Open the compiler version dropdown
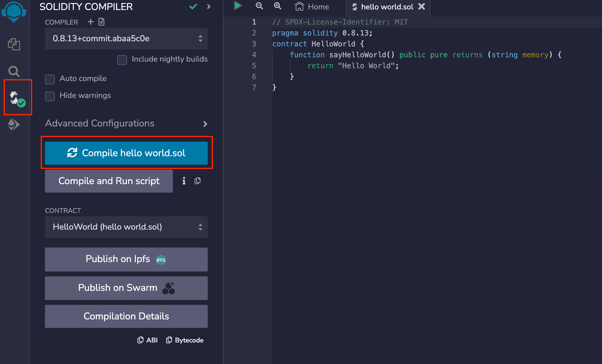602x364 pixels. tap(126, 39)
